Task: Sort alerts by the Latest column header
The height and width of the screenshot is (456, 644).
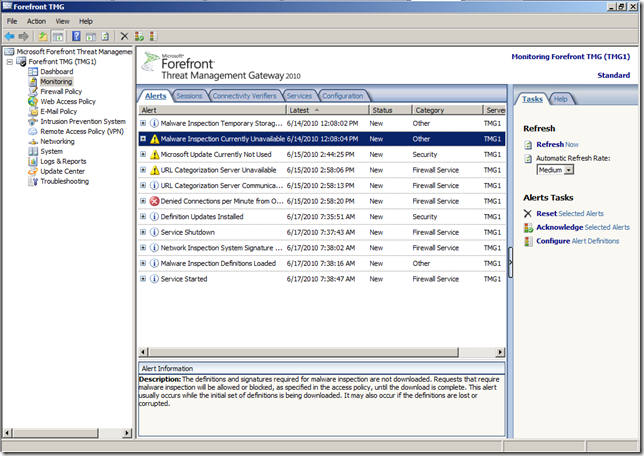Action: tap(327, 110)
